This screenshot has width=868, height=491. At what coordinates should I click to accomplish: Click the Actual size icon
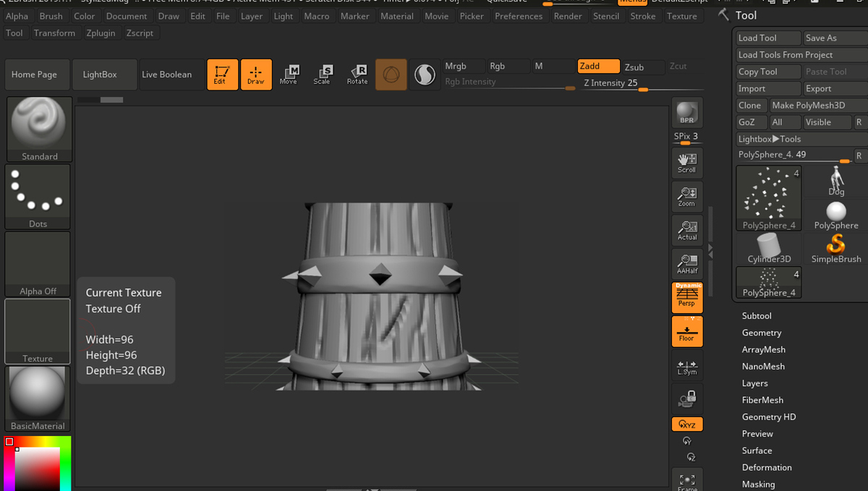point(686,230)
